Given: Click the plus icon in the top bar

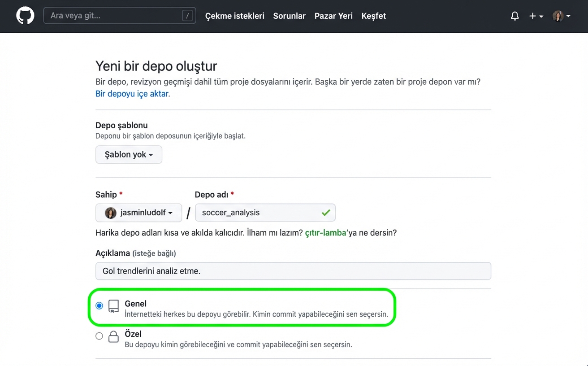Looking at the screenshot, I should [533, 16].
